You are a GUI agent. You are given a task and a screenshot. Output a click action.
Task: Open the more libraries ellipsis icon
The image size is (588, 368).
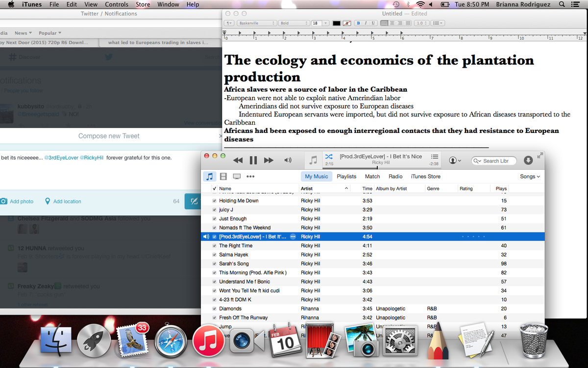[x=250, y=176]
